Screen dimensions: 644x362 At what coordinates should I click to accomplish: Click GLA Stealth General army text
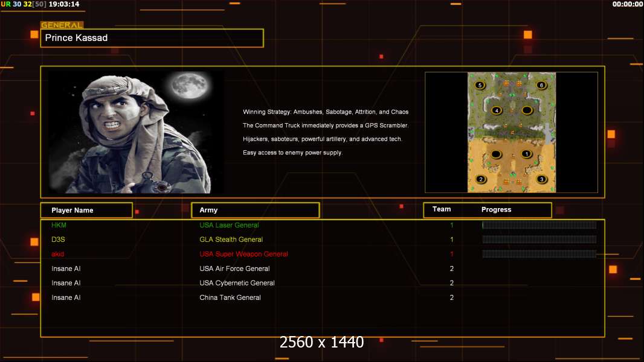[x=231, y=240]
